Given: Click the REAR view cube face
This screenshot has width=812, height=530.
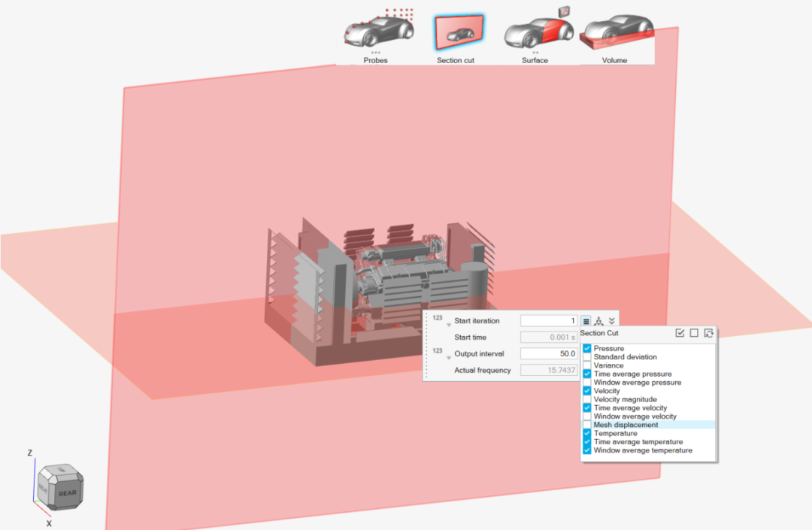Looking at the screenshot, I should (x=67, y=494).
